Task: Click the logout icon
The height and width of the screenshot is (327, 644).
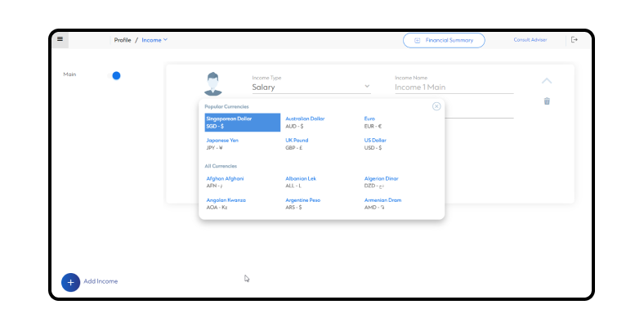Action: [x=574, y=39]
